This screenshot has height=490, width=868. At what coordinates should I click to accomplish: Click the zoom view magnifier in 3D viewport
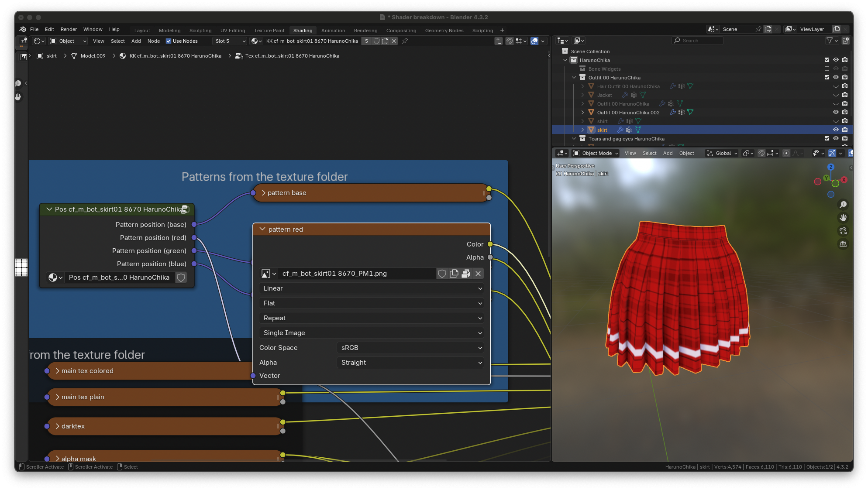843,205
